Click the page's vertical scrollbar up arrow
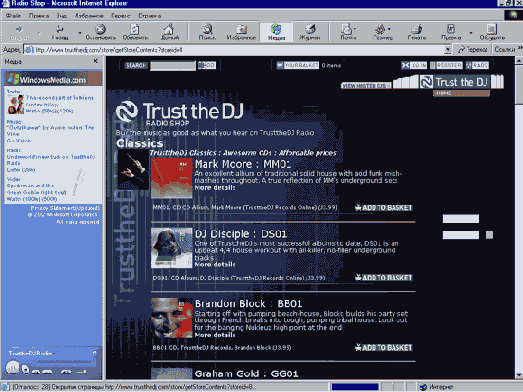The image size is (523, 392). click(x=519, y=61)
